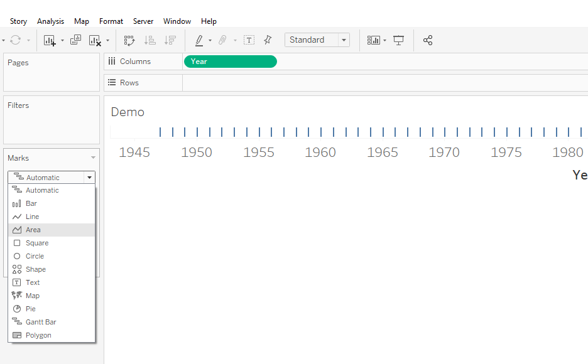Open the Analysis menu

51,21
